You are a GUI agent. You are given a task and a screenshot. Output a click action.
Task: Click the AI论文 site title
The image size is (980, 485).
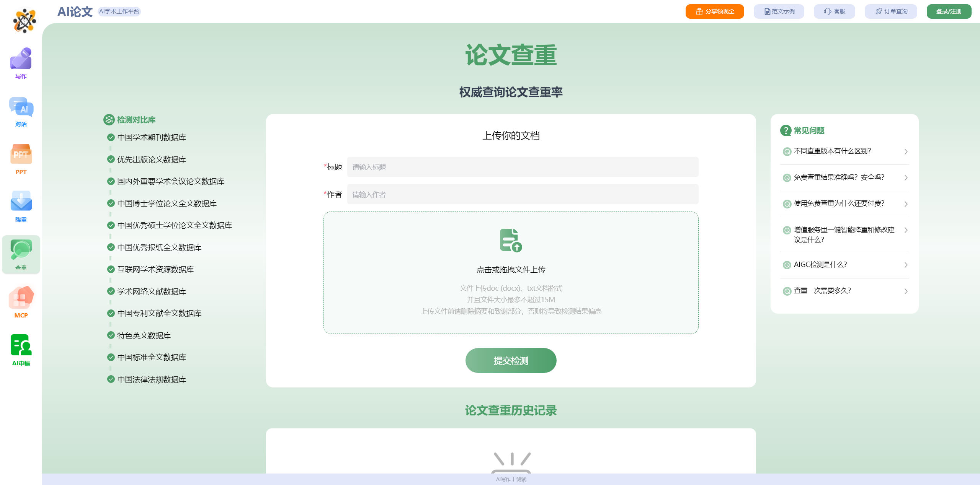click(x=75, y=11)
